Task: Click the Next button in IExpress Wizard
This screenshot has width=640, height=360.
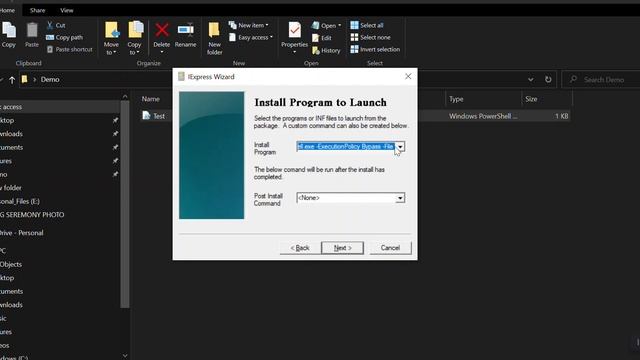Action: (x=342, y=248)
